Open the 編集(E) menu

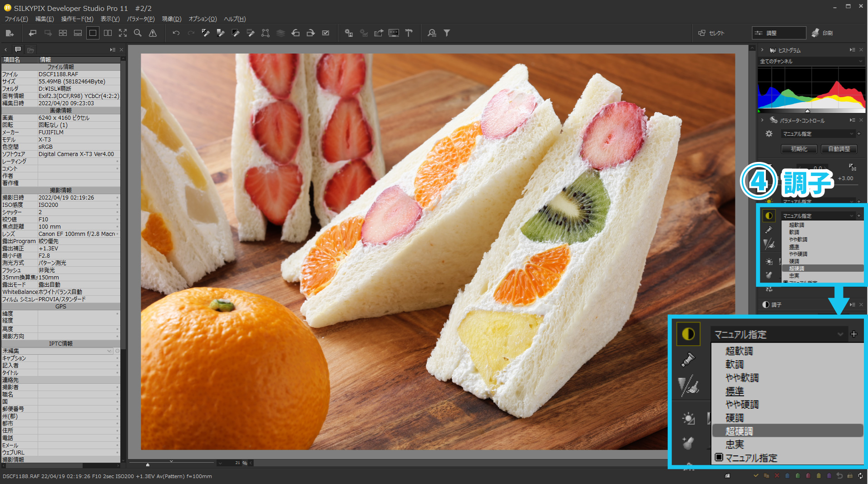click(x=44, y=19)
